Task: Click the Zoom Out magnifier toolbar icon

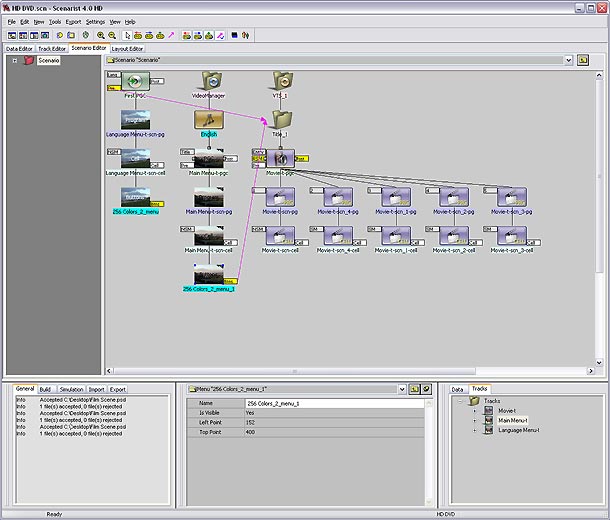Action: pos(111,35)
